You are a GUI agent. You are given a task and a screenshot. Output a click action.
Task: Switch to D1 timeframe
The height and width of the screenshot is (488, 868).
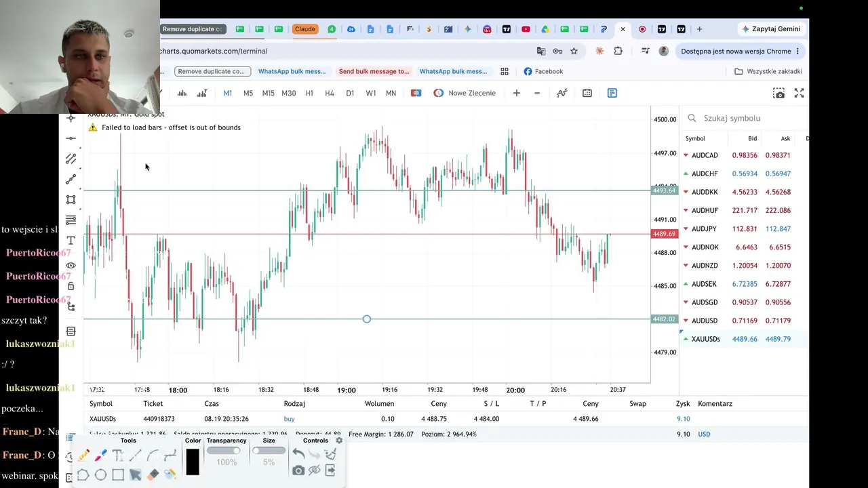pos(350,93)
